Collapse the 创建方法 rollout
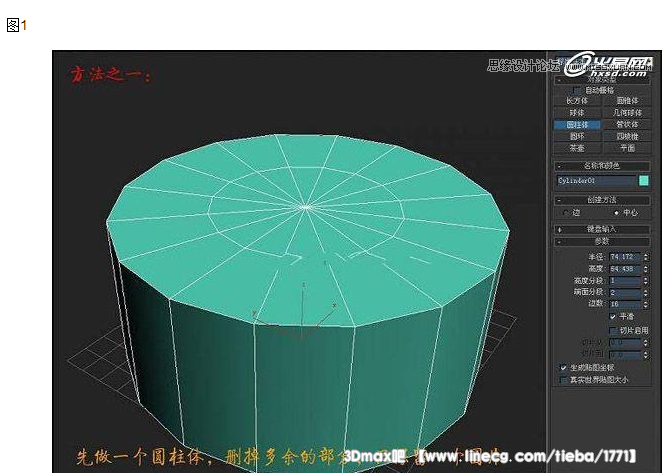 [x=602, y=200]
